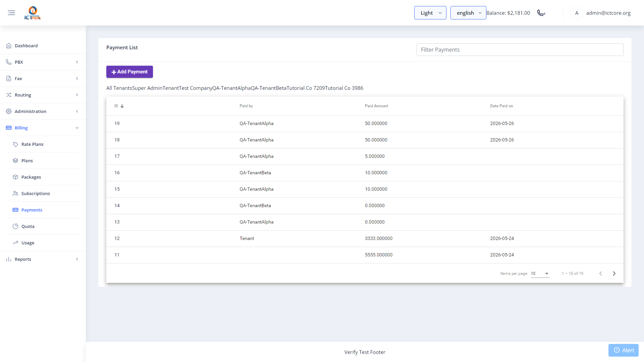Click payment row ID 19
This screenshot has height=362, width=644.
[x=365, y=124]
